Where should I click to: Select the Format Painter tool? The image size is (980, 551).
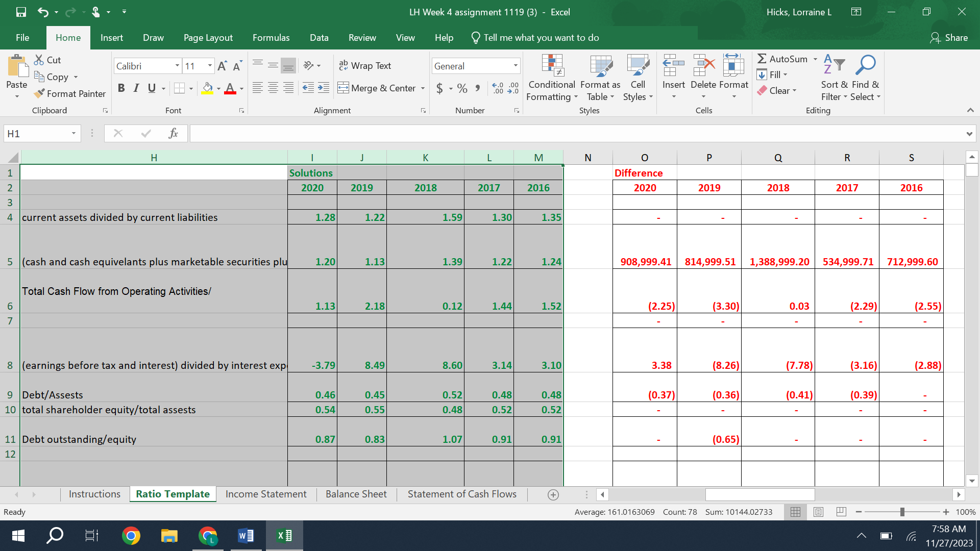pyautogui.click(x=70, y=94)
